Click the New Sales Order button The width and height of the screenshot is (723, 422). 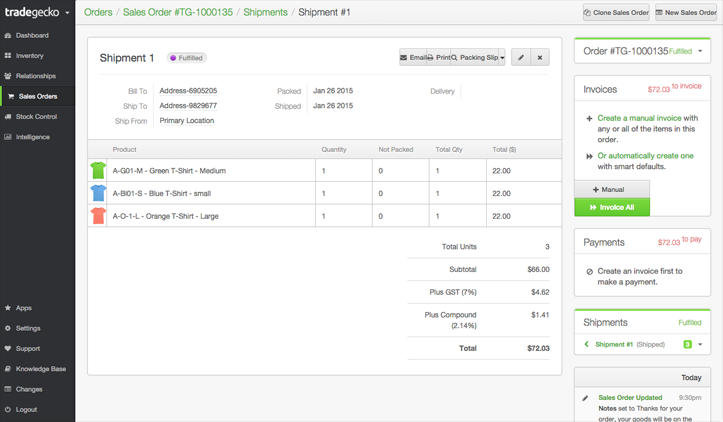(x=686, y=13)
